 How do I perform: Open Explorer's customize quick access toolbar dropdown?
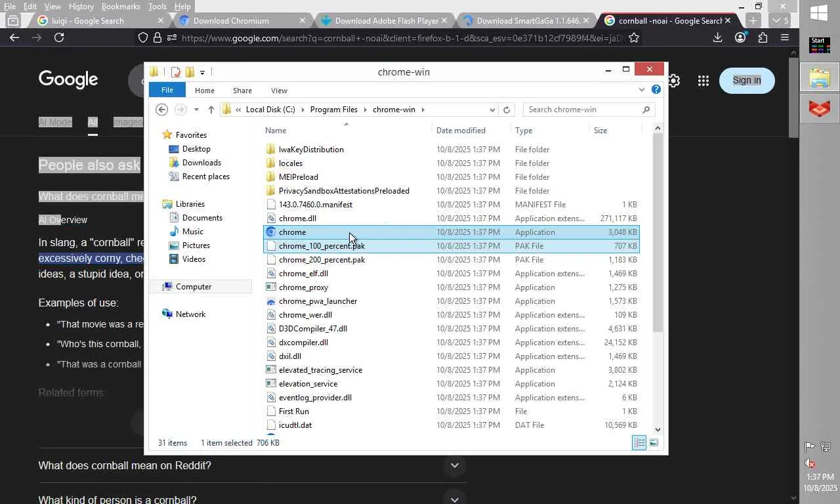202,72
